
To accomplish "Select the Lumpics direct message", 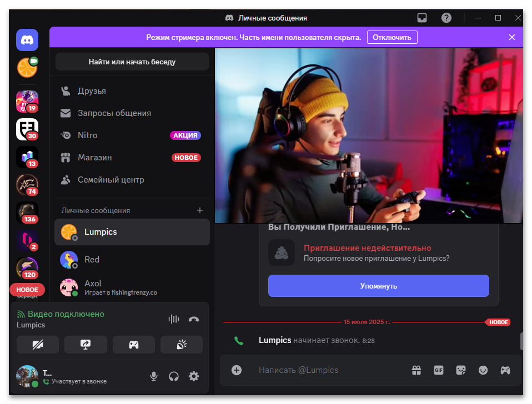I will click(132, 232).
